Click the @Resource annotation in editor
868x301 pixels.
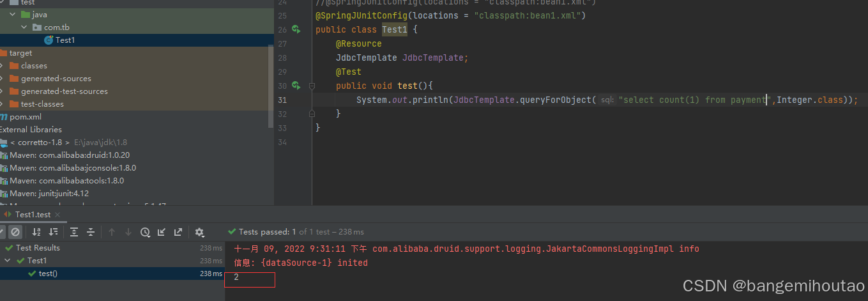click(359, 43)
